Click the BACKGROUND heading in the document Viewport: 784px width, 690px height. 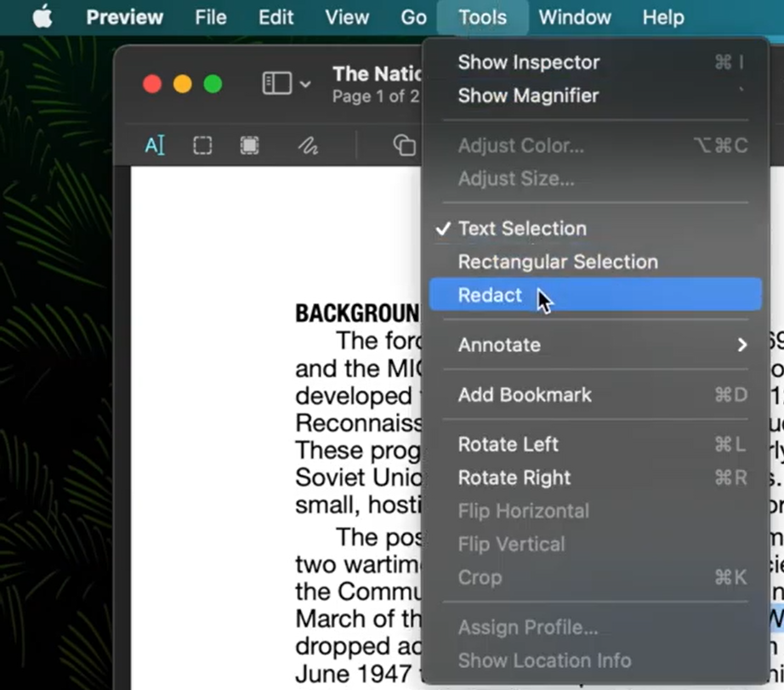click(x=357, y=314)
